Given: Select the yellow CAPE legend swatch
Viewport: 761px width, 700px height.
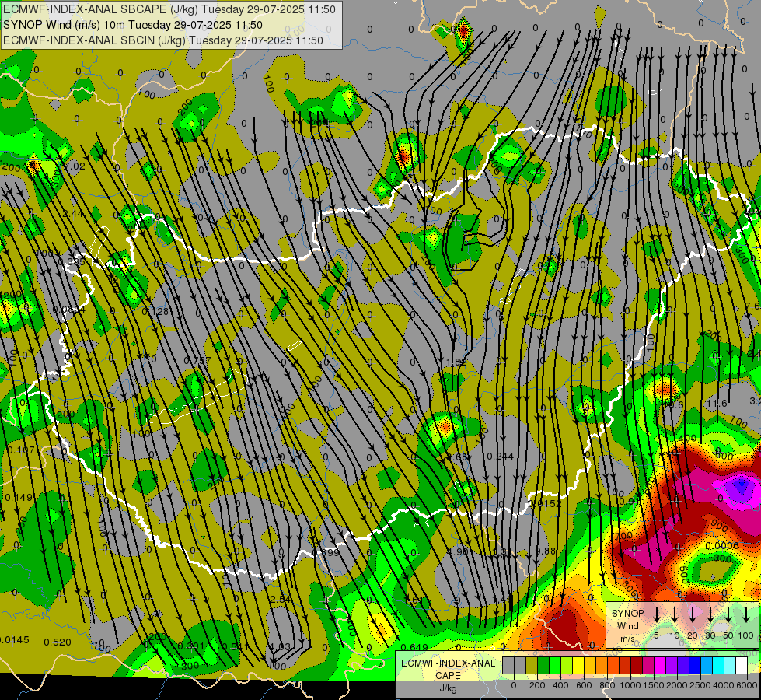Looking at the screenshot, I should [578, 665].
